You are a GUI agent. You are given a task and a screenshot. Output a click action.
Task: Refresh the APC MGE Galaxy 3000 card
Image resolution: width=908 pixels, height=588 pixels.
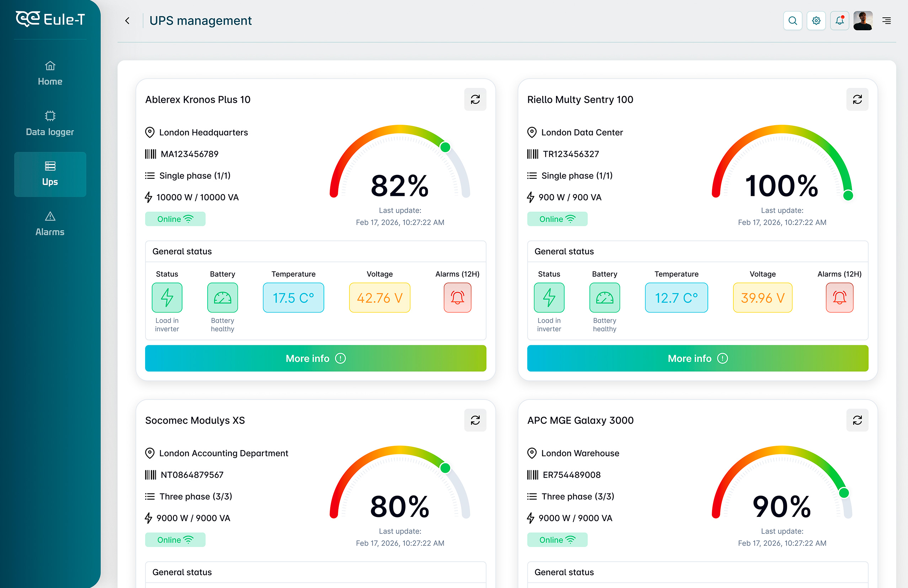pos(857,420)
